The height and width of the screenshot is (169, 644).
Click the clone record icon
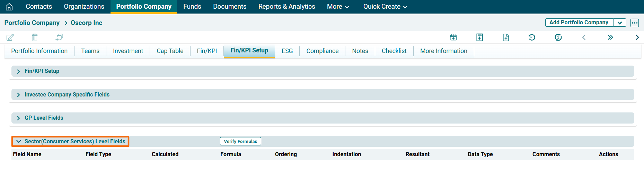tap(59, 37)
